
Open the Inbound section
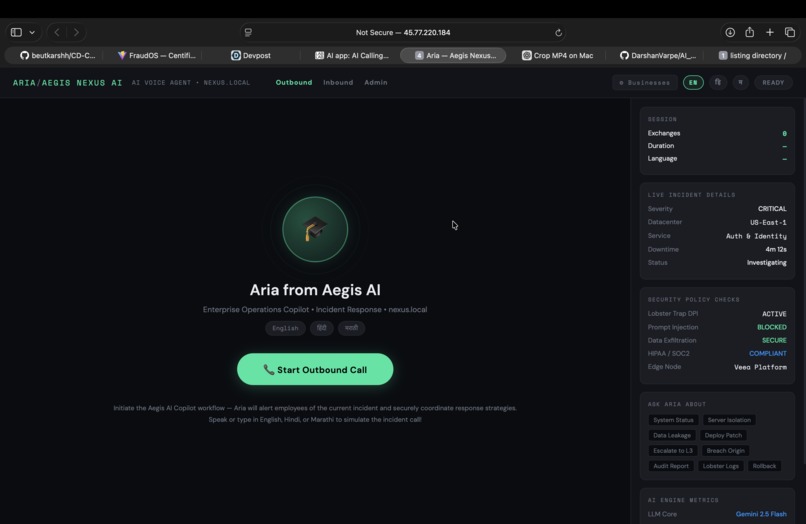pyautogui.click(x=338, y=82)
